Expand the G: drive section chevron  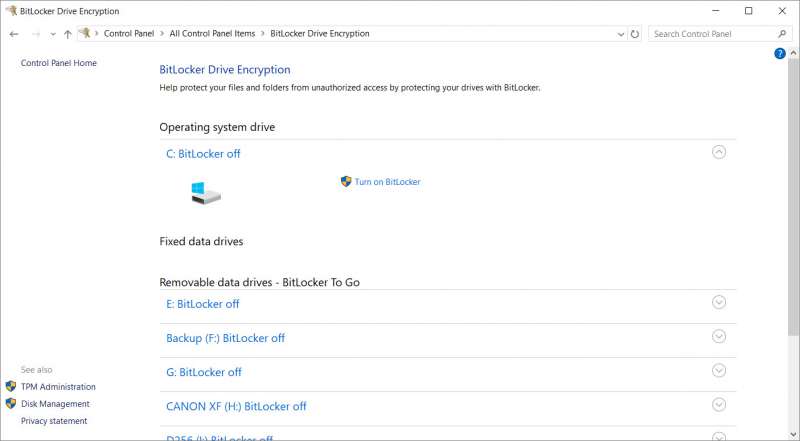point(719,371)
